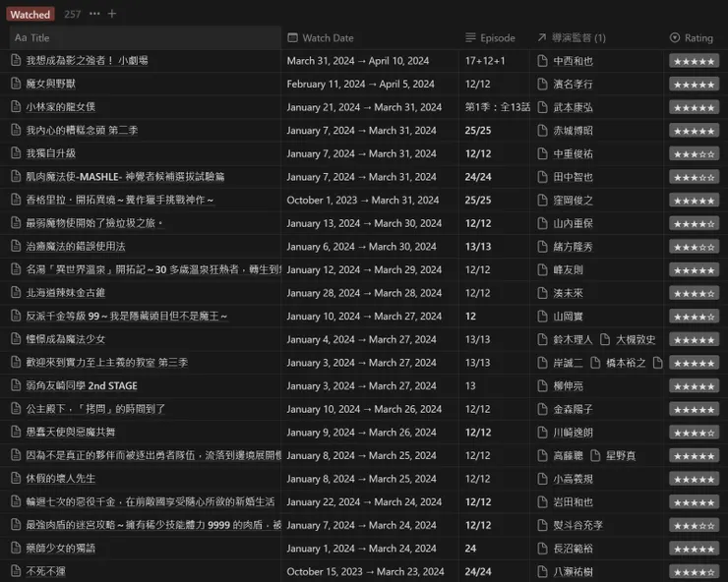Click title 反派千金等級 99～我是隱藏頭目但不是魔王～
The image size is (728, 582).
point(127,316)
